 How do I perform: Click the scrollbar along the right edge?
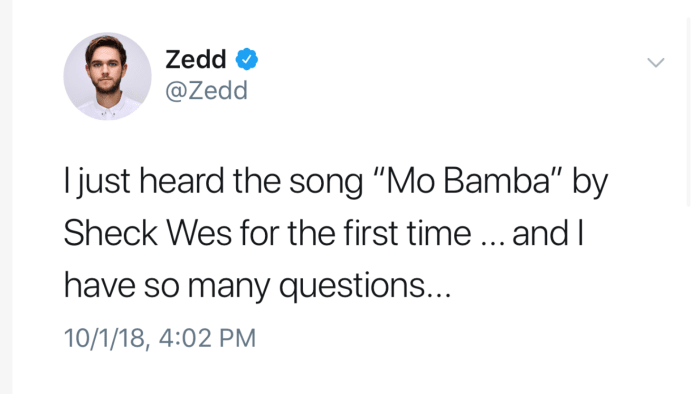point(688,112)
